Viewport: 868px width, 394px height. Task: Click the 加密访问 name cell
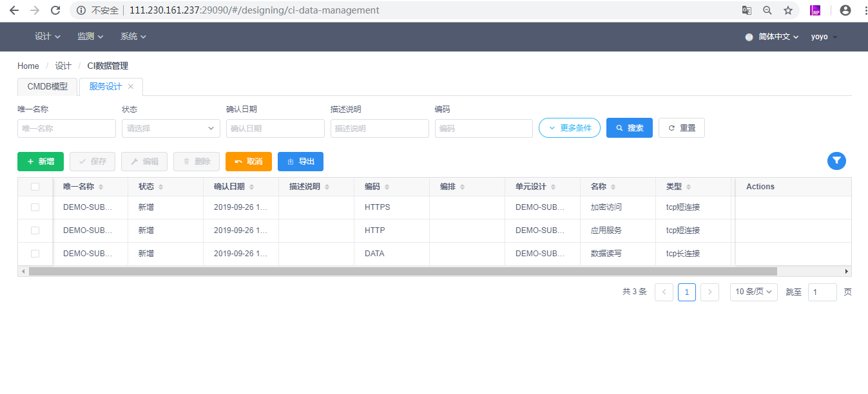pos(606,207)
